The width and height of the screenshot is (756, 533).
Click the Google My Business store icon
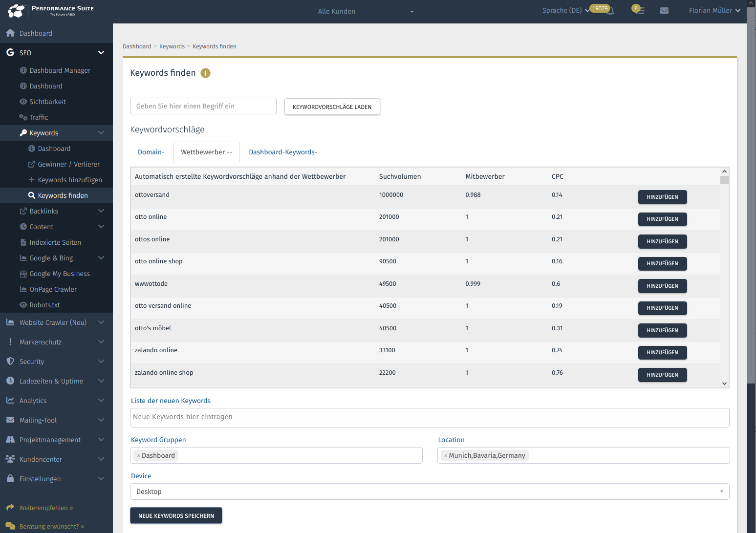click(23, 274)
